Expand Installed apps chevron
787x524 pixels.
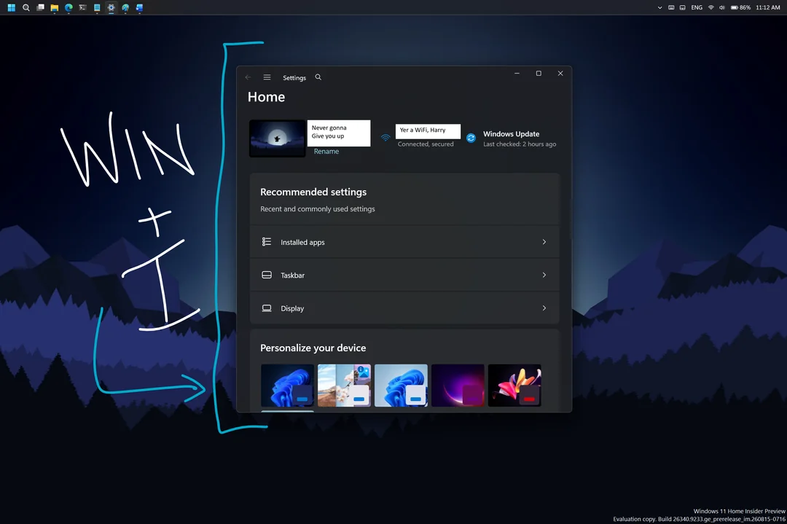[544, 242]
